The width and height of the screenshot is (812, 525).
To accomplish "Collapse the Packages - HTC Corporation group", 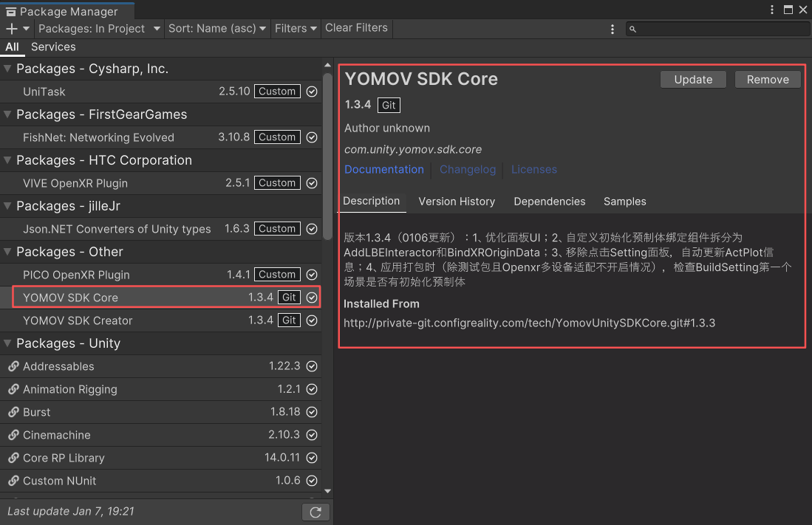I will pyautogui.click(x=7, y=160).
